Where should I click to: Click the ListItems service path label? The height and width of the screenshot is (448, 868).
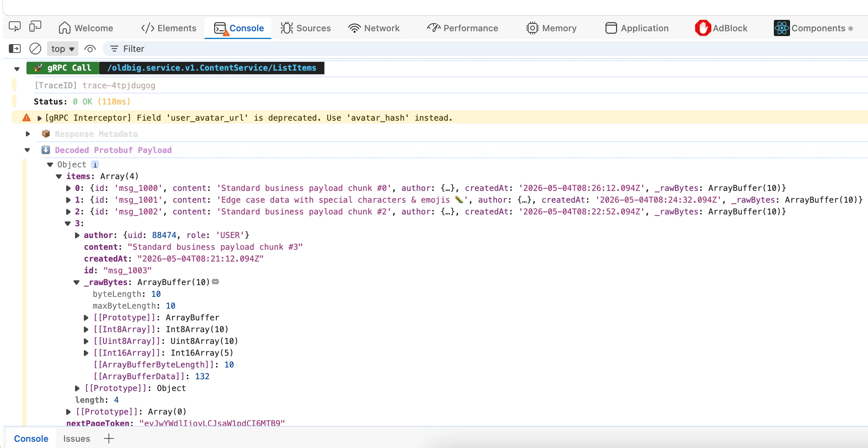click(x=212, y=68)
